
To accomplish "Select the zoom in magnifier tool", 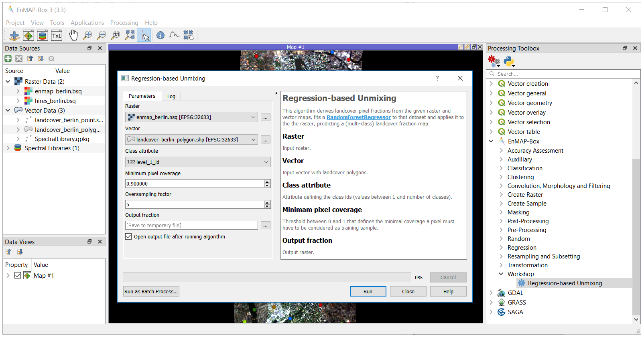I will tap(87, 36).
